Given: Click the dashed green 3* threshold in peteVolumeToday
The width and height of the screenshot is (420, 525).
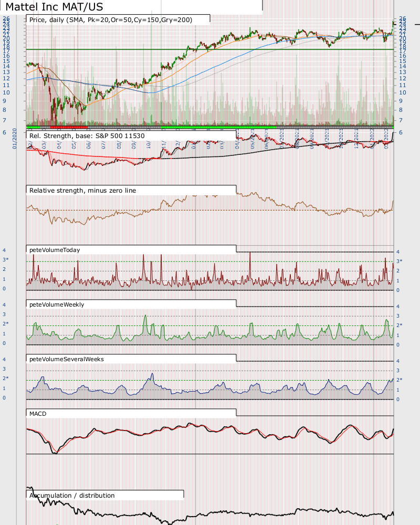Looking at the screenshot, I should tap(209, 261).
